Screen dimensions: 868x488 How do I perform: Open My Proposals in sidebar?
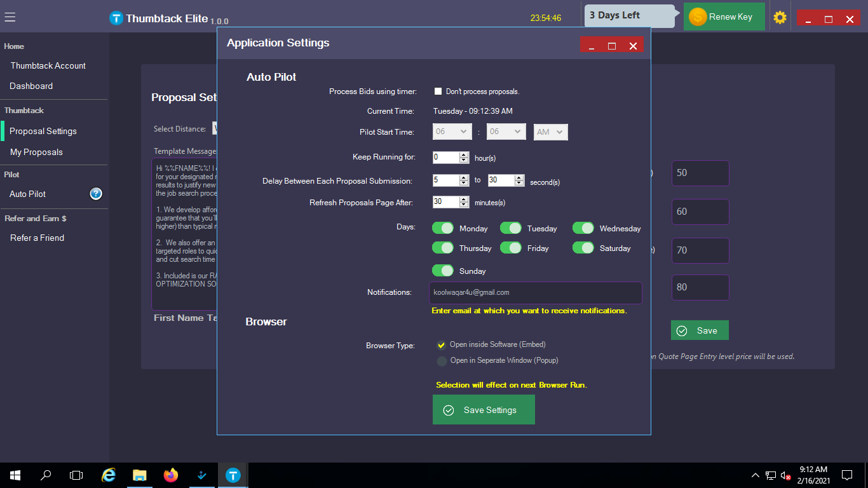click(36, 152)
